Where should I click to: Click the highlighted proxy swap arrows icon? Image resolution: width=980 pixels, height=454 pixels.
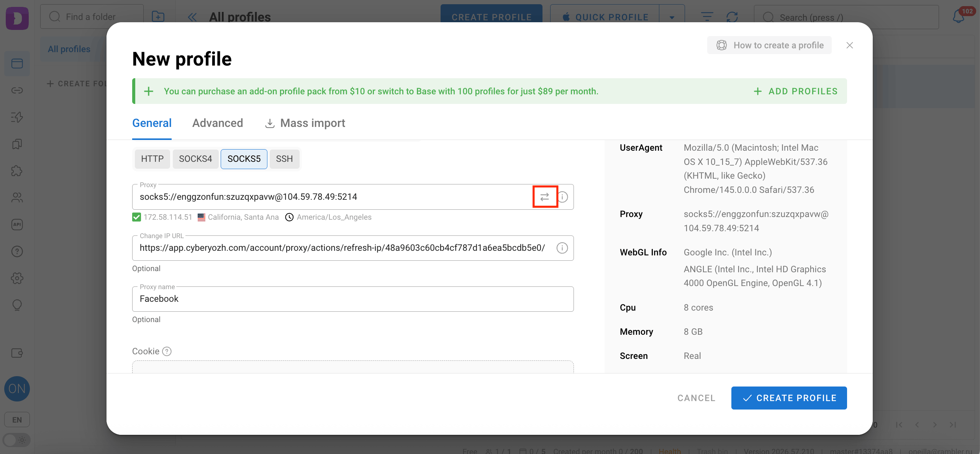click(x=545, y=197)
